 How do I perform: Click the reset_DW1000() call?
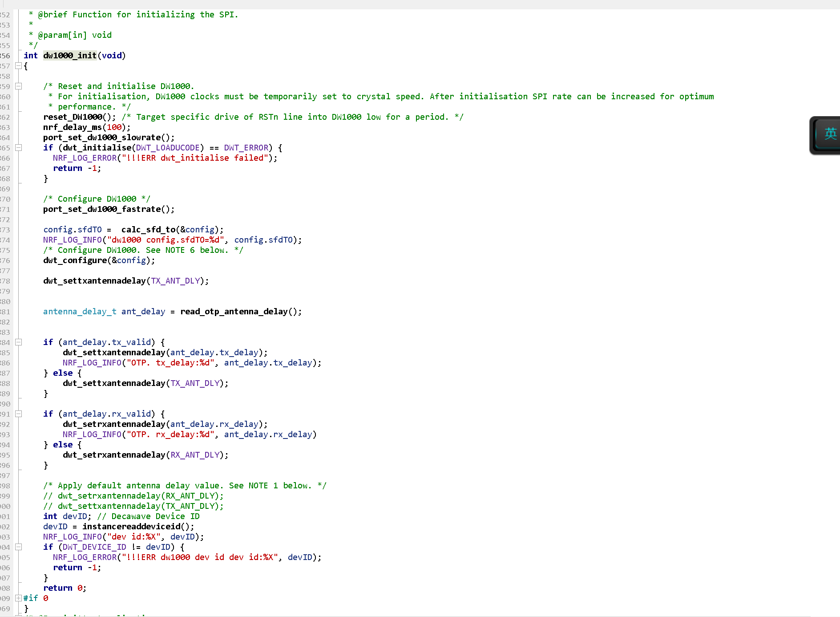click(x=80, y=117)
